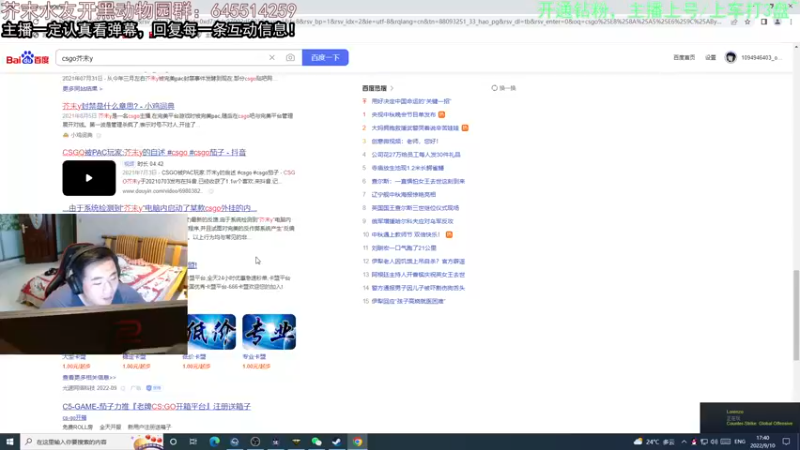Switch the ENG input language indicator
The height and width of the screenshot is (450, 800).
click(x=740, y=442)
